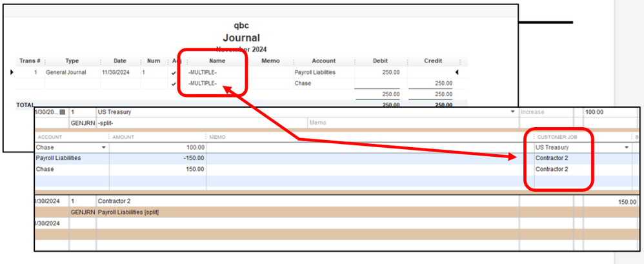Image resolution: width=644 pixels, height=264 pixels.
Task: Click the Adj checkmark in the Payroll Liabilities journal row
Action: click(x=174, y=73)
